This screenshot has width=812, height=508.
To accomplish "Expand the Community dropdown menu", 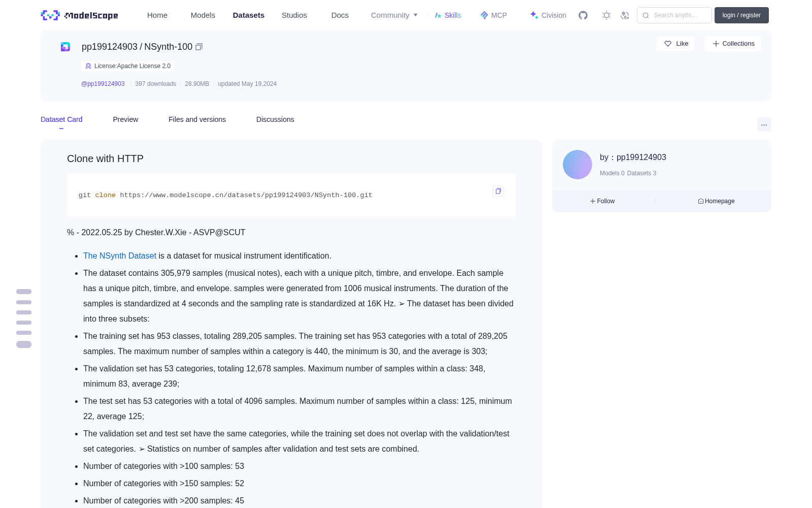I will click(x=394, y=15).
